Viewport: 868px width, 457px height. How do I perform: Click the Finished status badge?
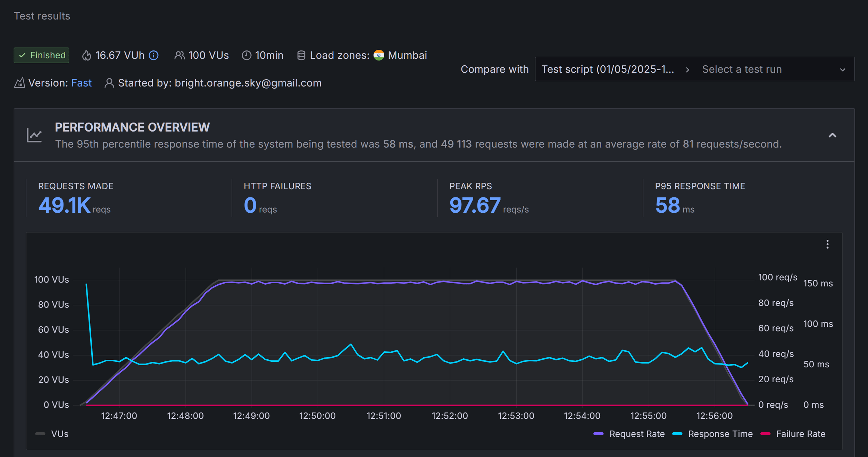click(x=42, y=55)
